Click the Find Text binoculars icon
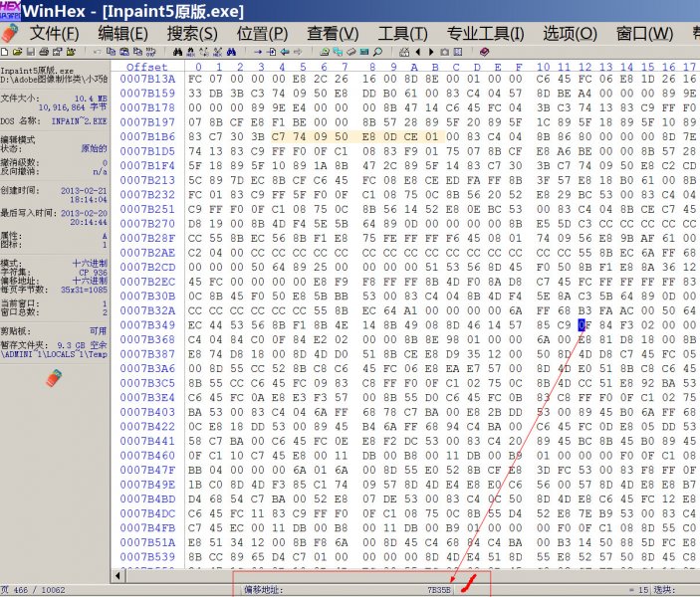The width and height of the screenshot is (700, 597). (177, 52)
